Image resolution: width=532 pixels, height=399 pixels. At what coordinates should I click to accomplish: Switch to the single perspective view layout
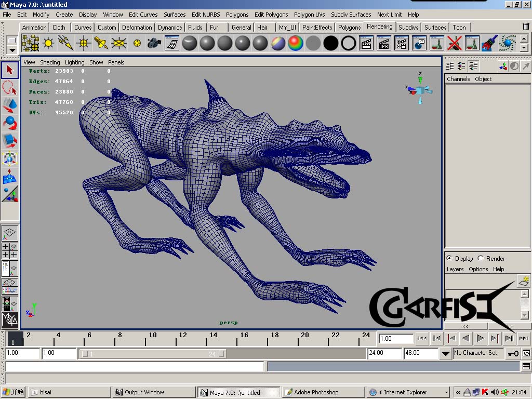pyautogui.click(x=9, y=233)
